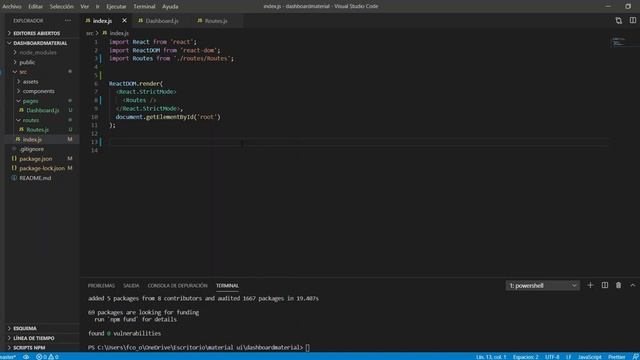Switch to CONSOLA DE DEPURACIÓN tab
The image size is (640, 360).
(x=178, y=285)
